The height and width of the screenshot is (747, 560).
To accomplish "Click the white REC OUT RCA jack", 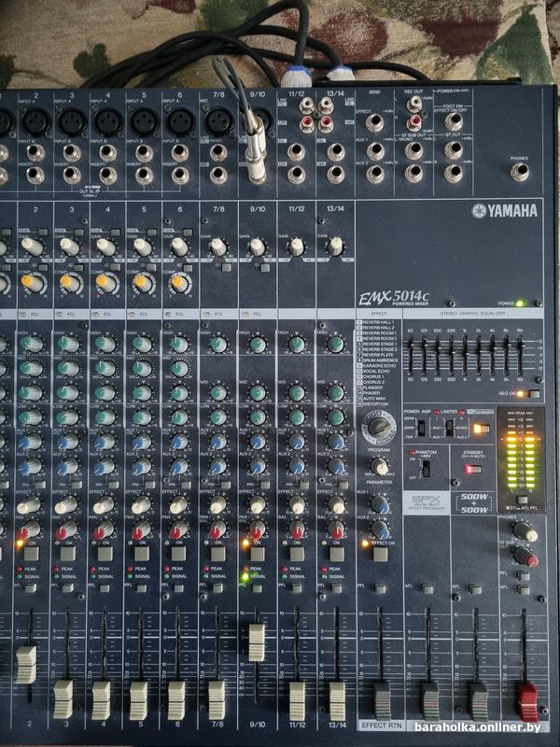I will 414,103.
